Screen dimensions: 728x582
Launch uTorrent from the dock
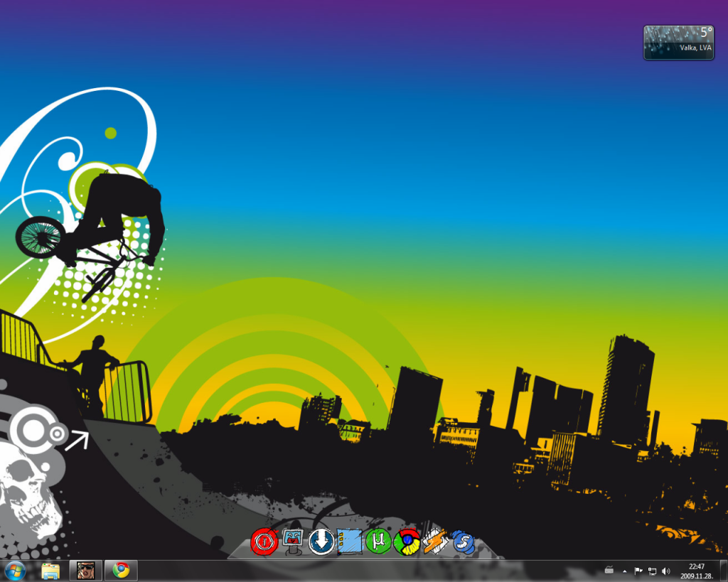click(x=378, y=541)
